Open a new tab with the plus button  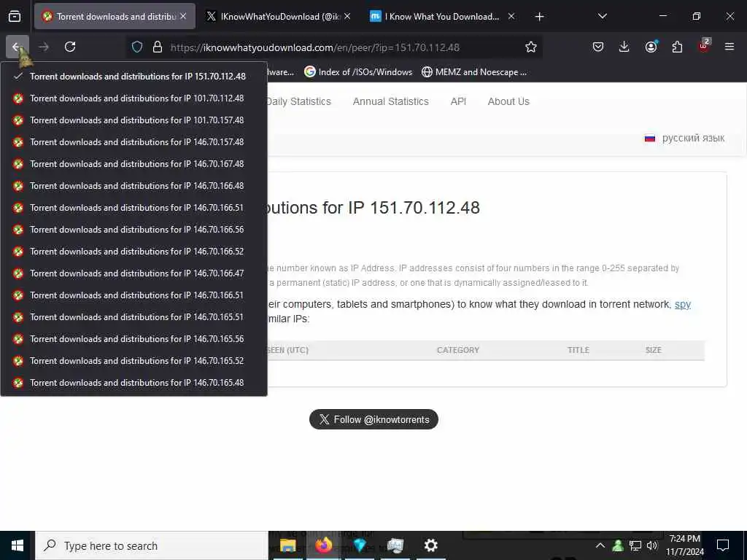coord(539,17)
